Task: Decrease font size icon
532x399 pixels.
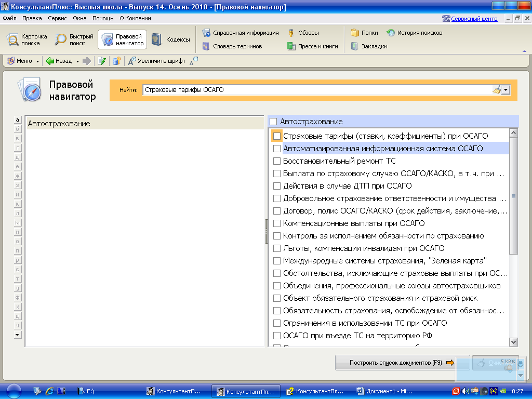Action: pos(194,61)
